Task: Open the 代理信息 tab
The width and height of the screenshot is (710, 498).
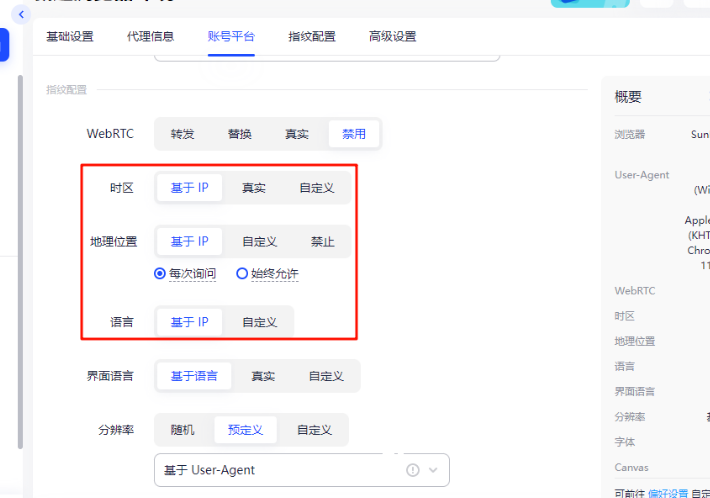Action: pyautogui.click(x=150, y=37)
